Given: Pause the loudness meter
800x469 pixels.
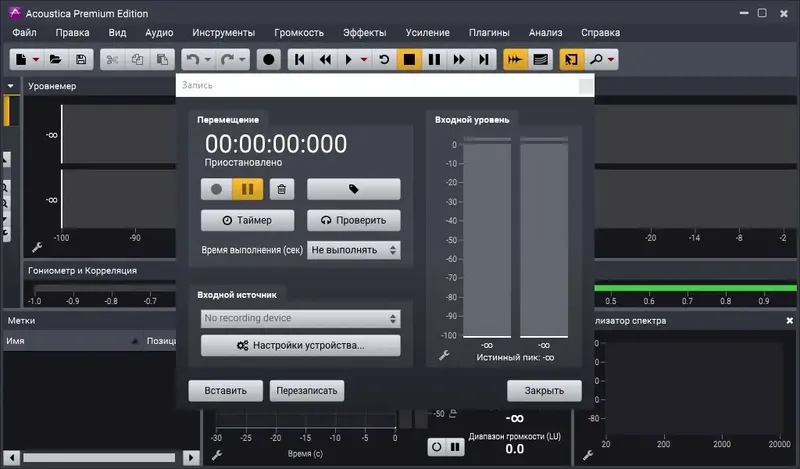Looking at the screenshot, I should [455, 447].
